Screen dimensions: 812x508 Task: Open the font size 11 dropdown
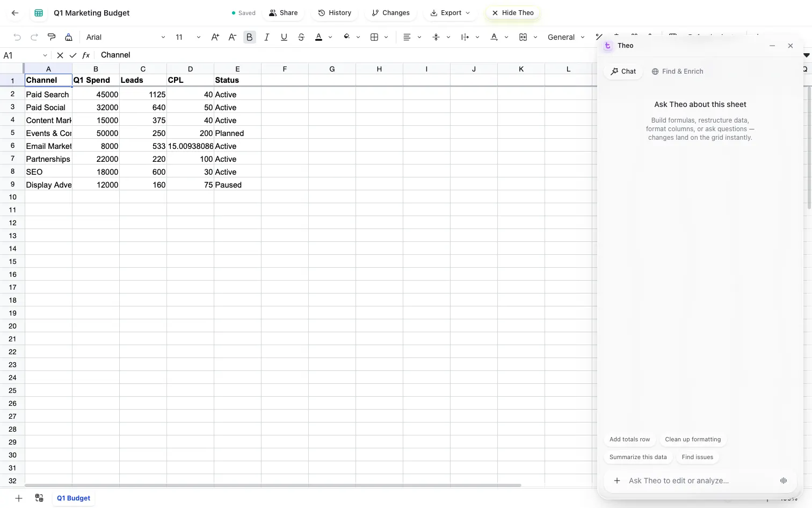click(x=188, y=37)
